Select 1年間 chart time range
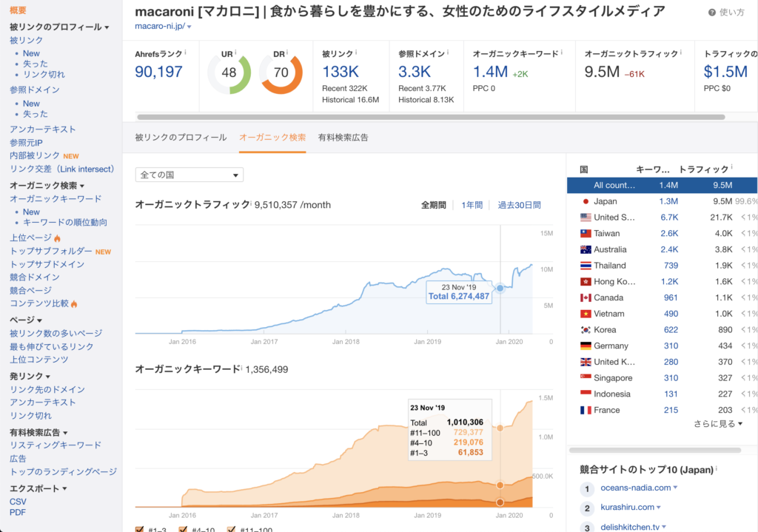Screen dimensions: 758x532 (472, 206)
